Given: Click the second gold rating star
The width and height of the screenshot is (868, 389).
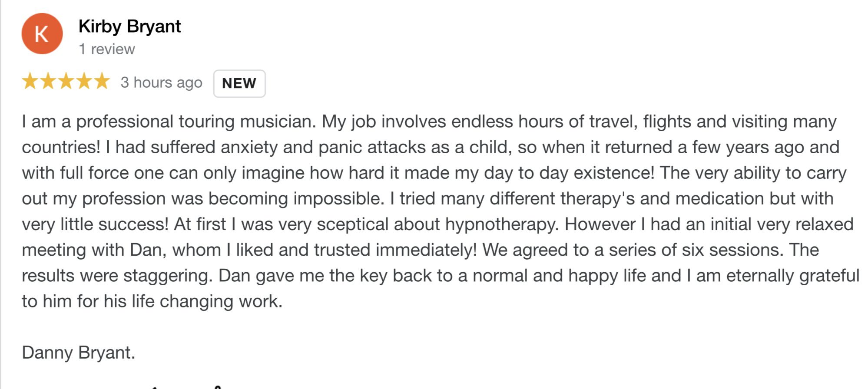Looking at the screenshot, I should (x=48, y=81).
